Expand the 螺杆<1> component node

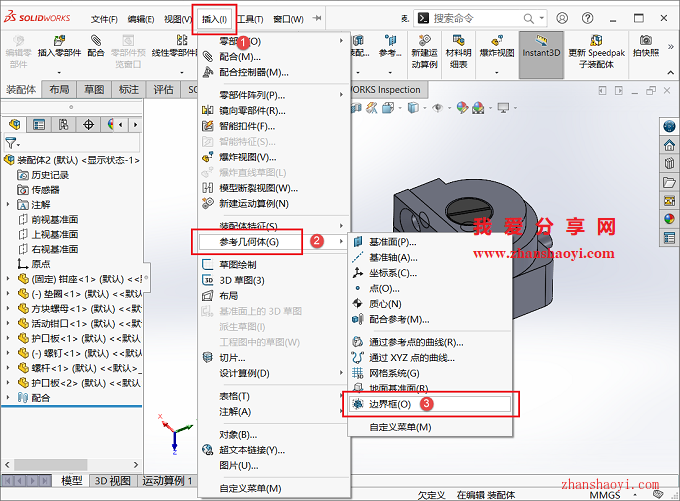click(8, 367)
